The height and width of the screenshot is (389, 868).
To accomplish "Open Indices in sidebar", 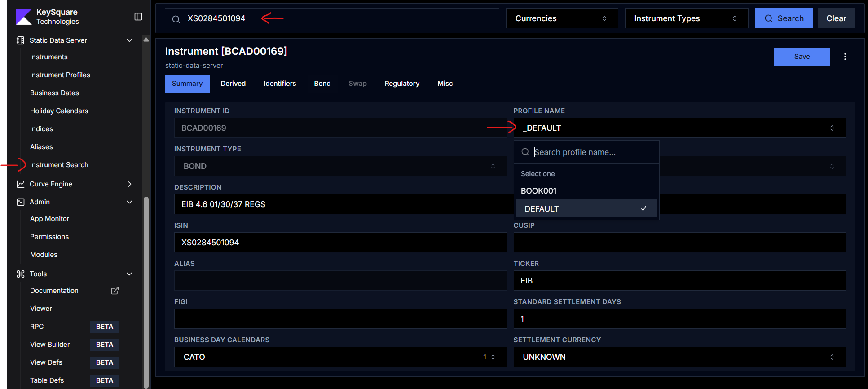I will 41,129.
